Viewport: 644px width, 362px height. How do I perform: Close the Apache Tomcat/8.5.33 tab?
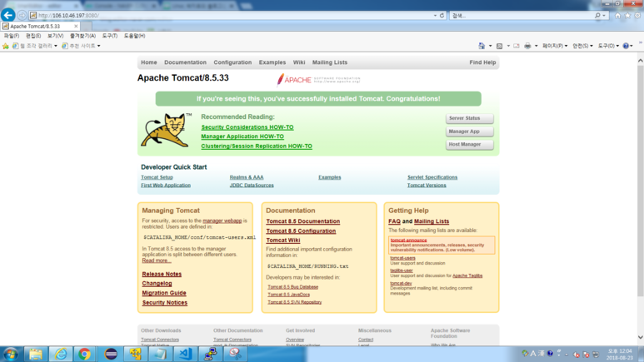pyautogui.click(x=76, y=26)
